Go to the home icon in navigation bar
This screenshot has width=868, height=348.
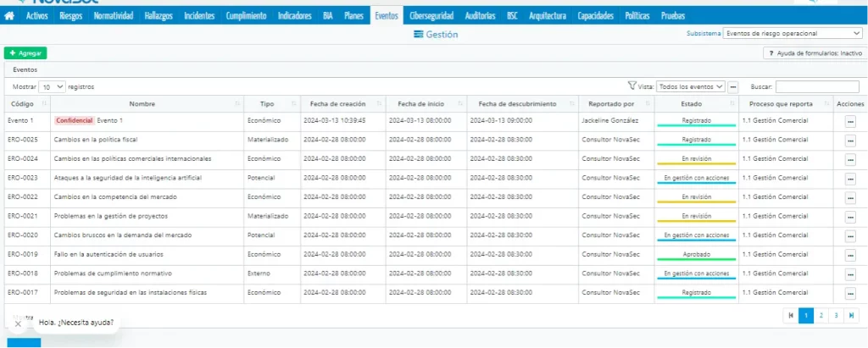click(8, 16)
